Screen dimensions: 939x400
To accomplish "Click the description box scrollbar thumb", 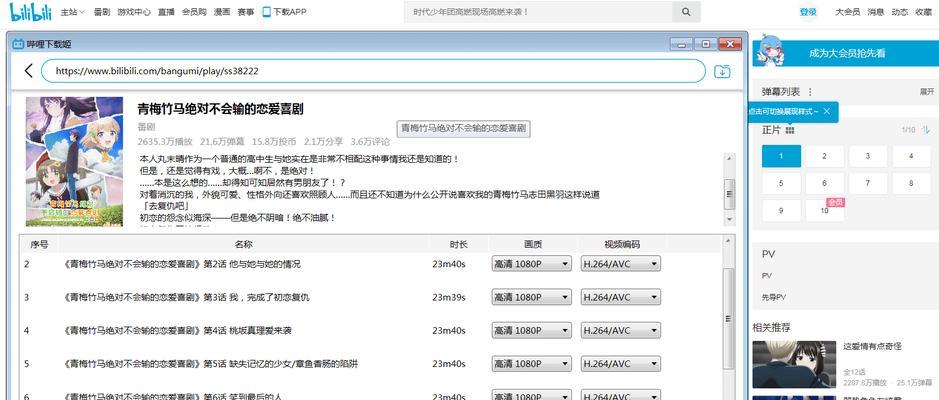I will 729,194.
